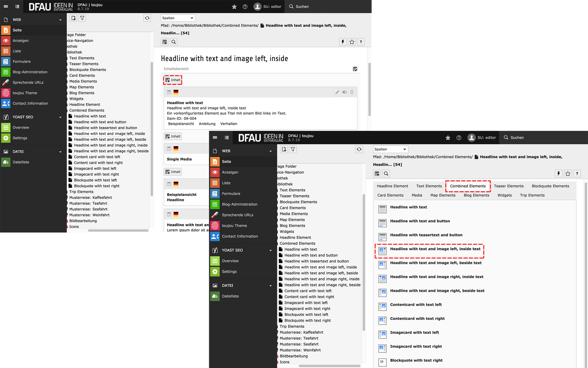Toggle visibility of Headline with text element
588x368 pixels.
point(345,92)
